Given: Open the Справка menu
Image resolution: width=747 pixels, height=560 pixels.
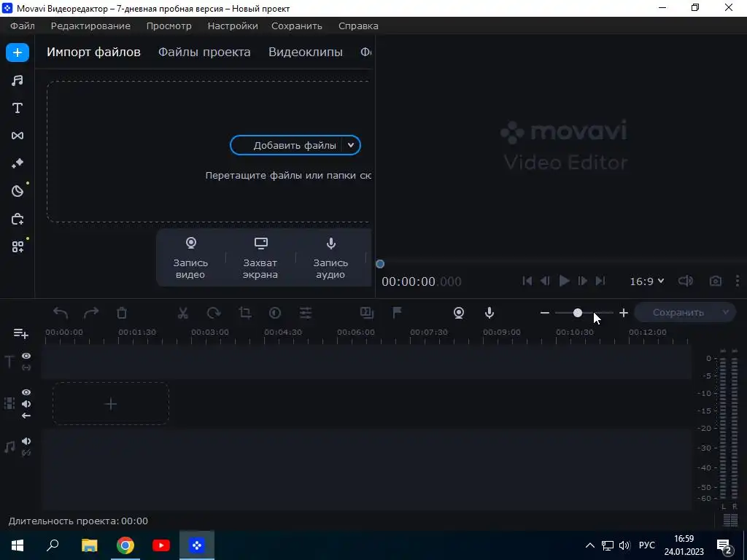Looking at the screenshot, I should tap(358, 26).
